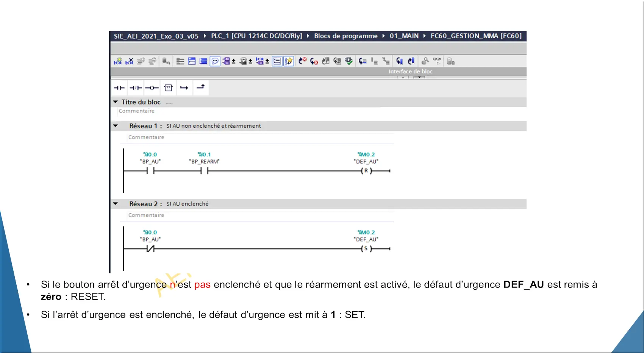
Task: Select the BP_REARM contact in Réseau 1
Action: pos(205,171)
